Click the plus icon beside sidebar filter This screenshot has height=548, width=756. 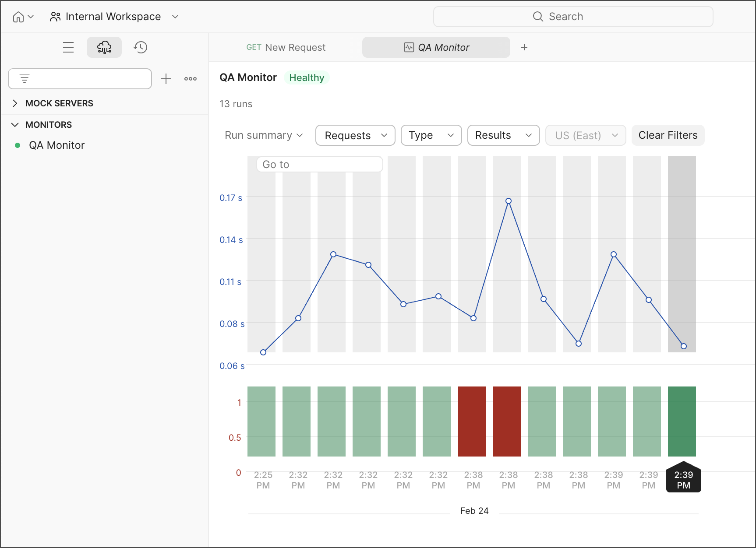[166, 79]
